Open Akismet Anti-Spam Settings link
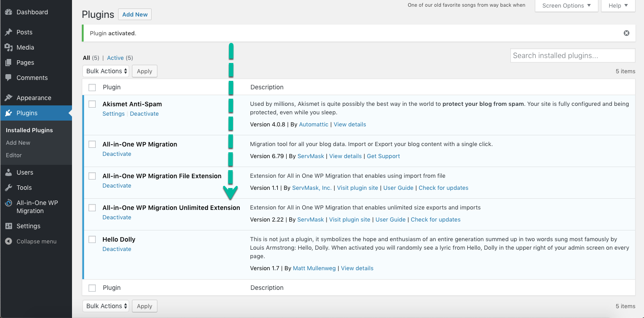Image resolution: width=644 pixels, height=318 pixels. pos(114,113)
